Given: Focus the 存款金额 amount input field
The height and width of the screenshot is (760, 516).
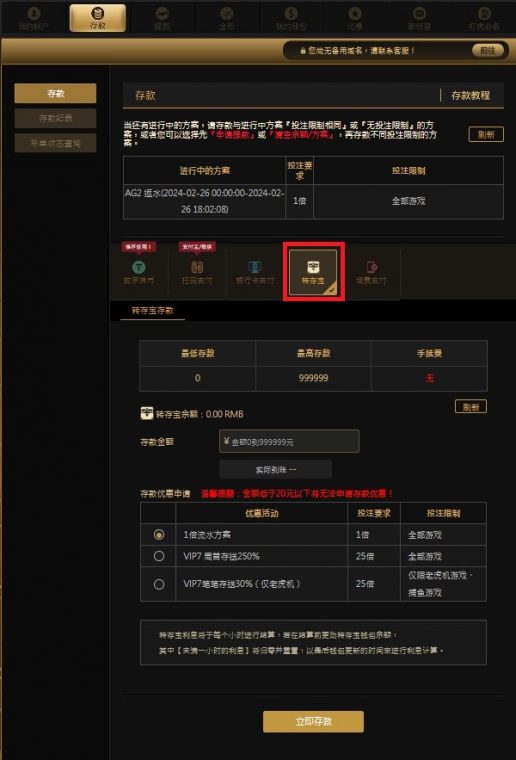Looking at the screenshot, I should tap(289, 442).
